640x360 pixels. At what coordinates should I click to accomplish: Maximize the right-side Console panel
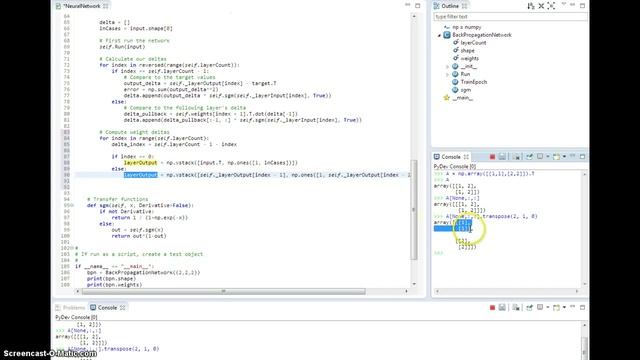click(582, 156)
